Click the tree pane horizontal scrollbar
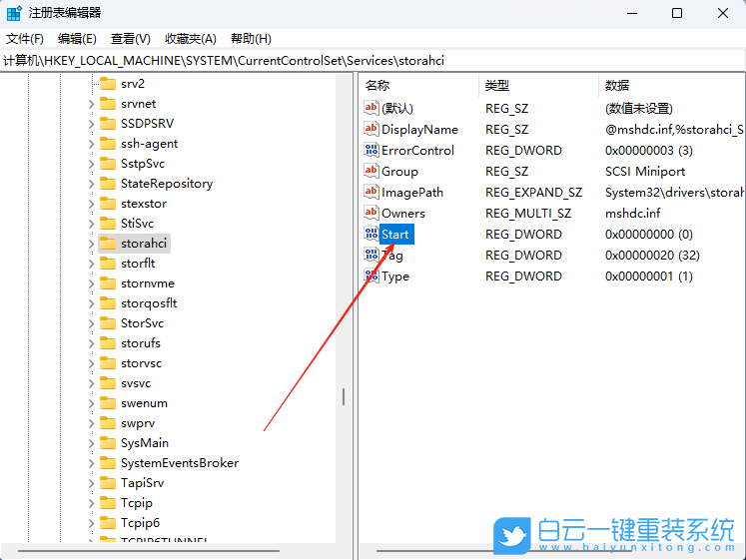Viewport: 746px width, 560px height. (x=149, y=551)
